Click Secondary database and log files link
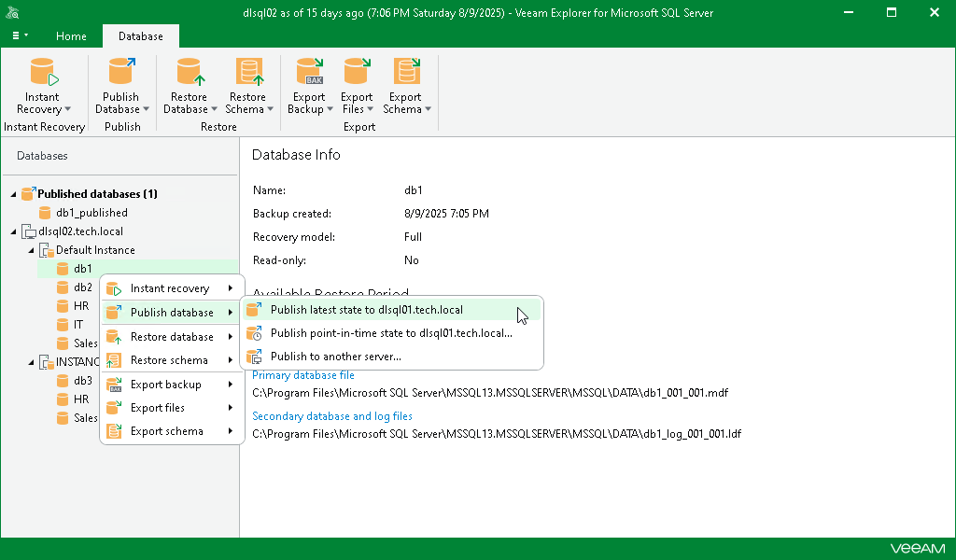The width and height of the screenshot is (956, 560). (x=332, y=416)
